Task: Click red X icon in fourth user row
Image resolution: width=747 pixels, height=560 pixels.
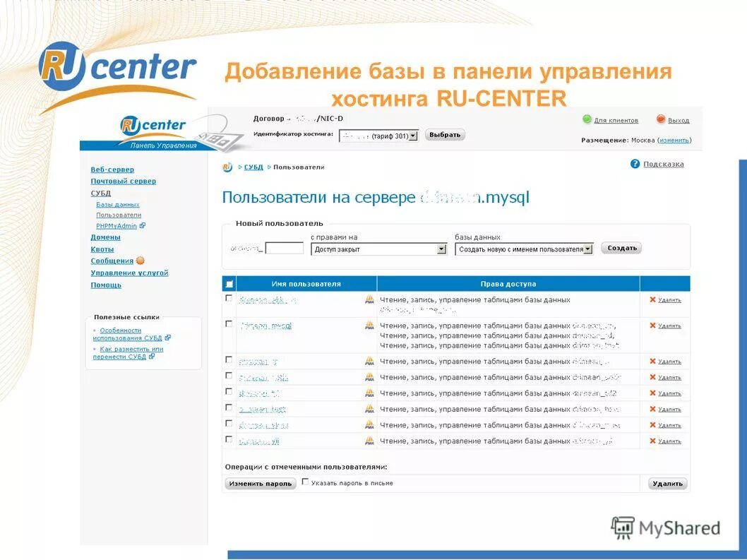Action: [x=652, y=377]
